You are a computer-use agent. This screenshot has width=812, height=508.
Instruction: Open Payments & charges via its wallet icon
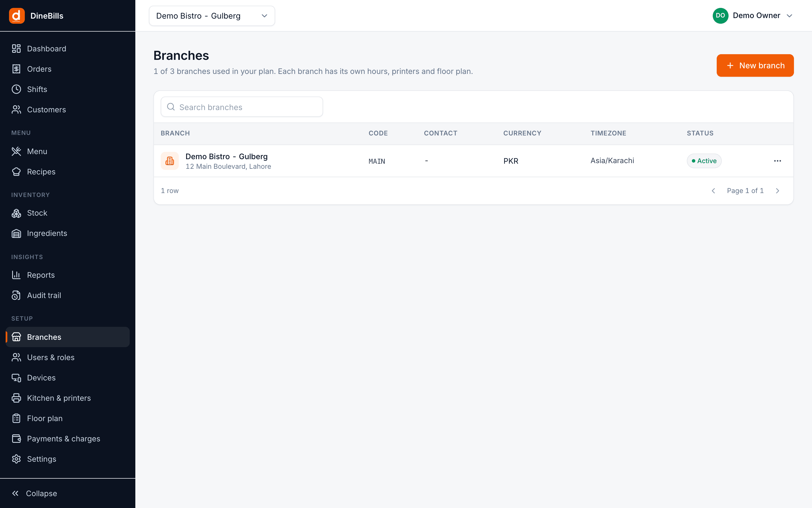point(16,439)
